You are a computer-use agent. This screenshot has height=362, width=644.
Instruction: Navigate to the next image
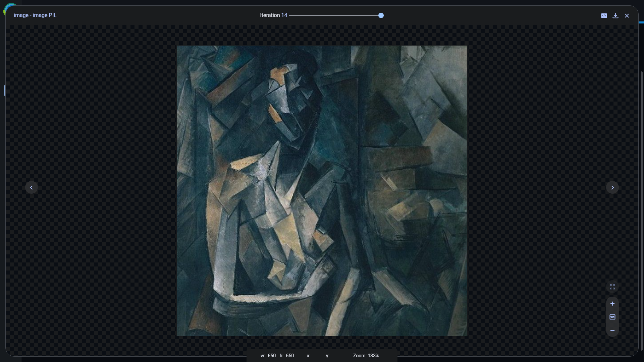612,187
